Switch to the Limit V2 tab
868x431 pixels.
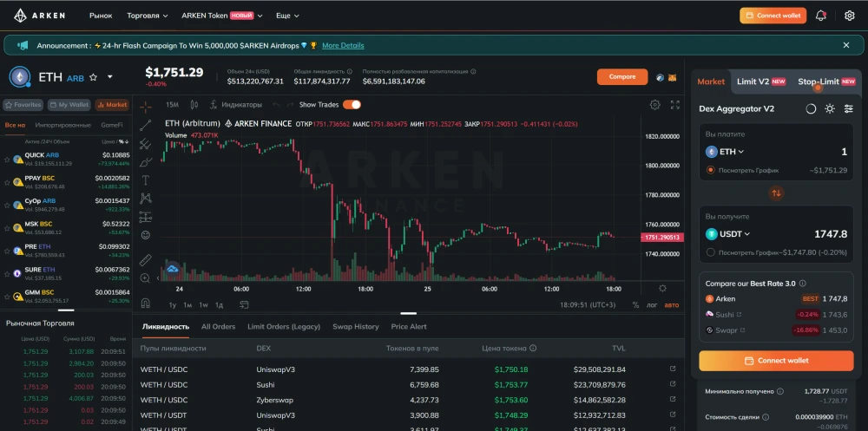click(x=761, y=82)
